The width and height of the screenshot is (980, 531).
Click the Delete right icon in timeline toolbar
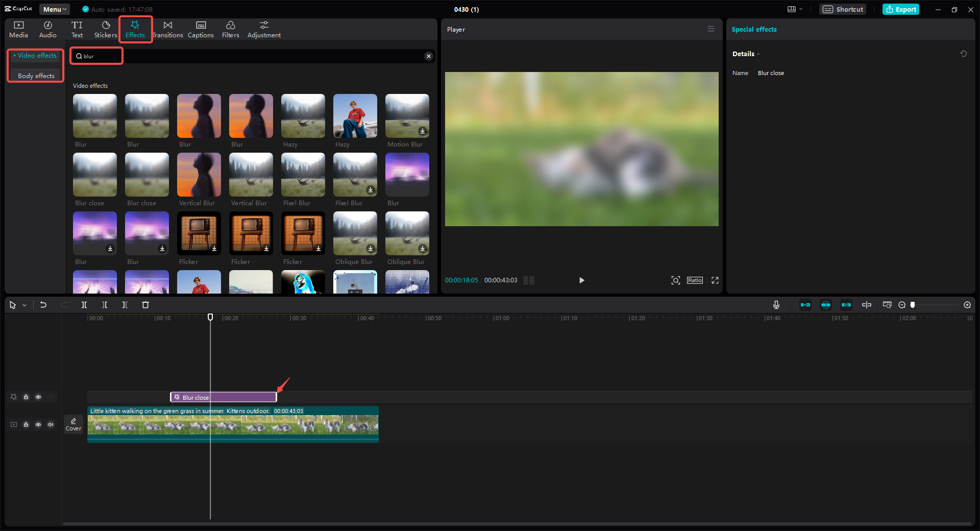(x=125, y=305)
